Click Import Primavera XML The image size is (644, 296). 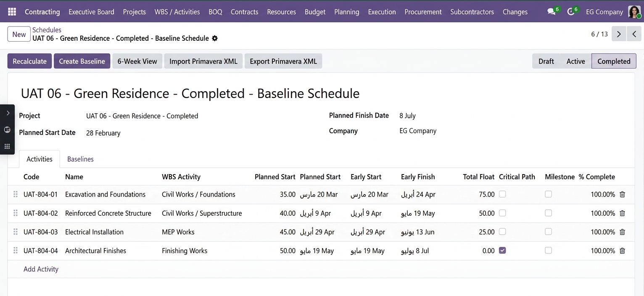[203, 61]
